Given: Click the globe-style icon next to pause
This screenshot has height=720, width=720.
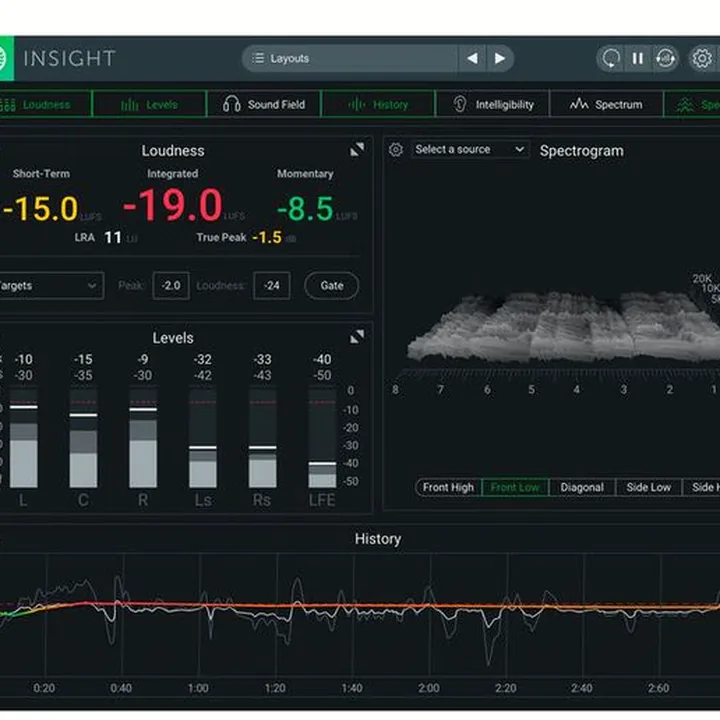Looking at the screenshot, I should pos(665,58).
